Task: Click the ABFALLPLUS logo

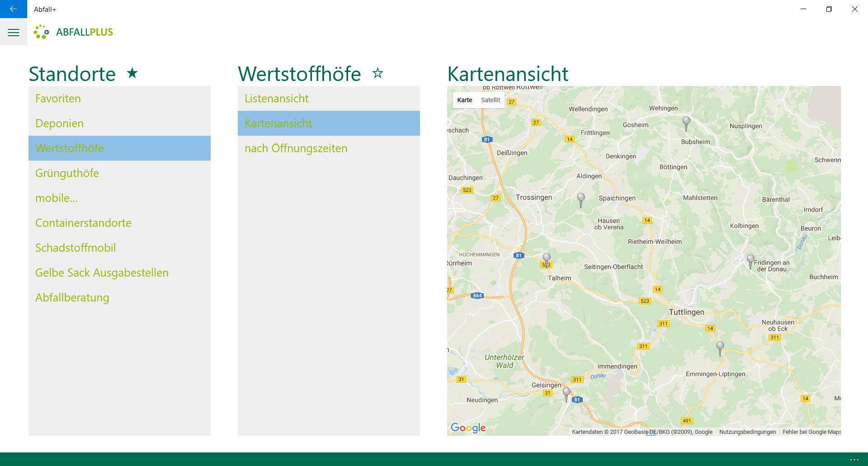Action: pyautogui.click(x=73, y=32)
